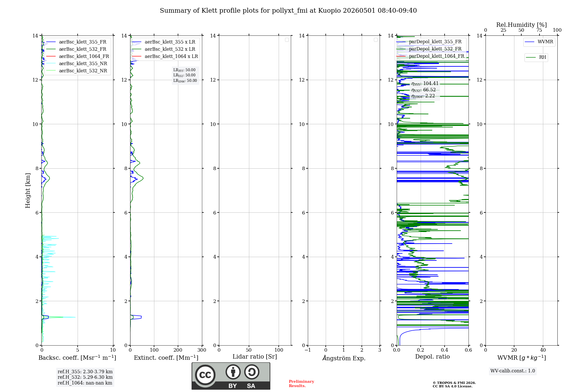Click the η532: 66.52 value
Screen dimensions: 577x392
tap(424, 90)
